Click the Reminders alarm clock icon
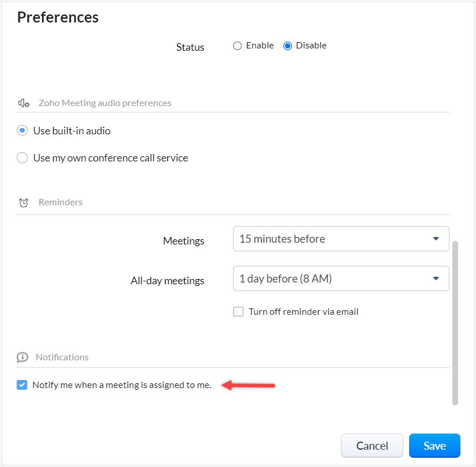476x467 pixels. click(x=24, y=202)
